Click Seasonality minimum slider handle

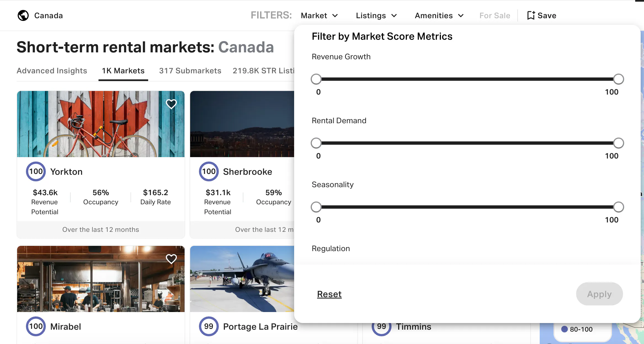[316, 207]
